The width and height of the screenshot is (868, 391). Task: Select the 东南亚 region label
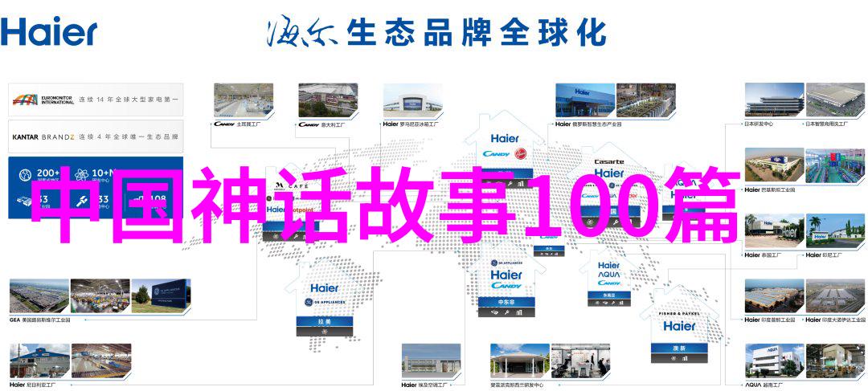(609, 295)
